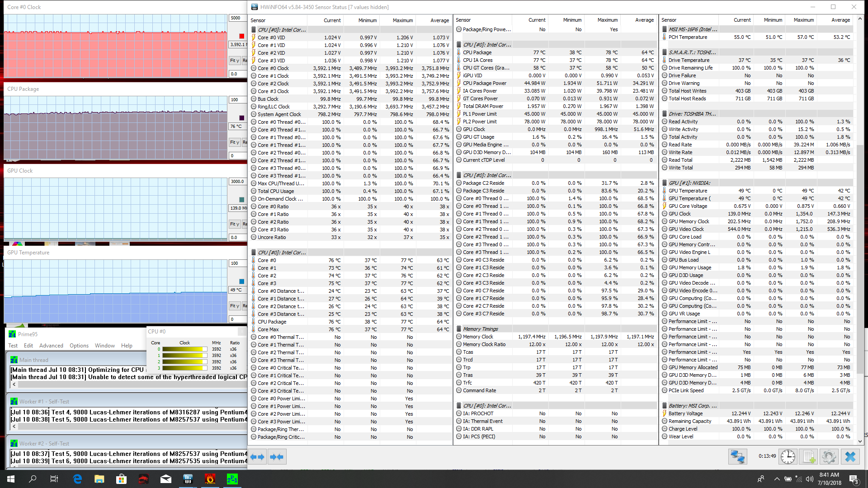Screen dimensions: 868x488
Task: Select the Core #0 Clock sensor row
Action: click(x=350, y=68)
